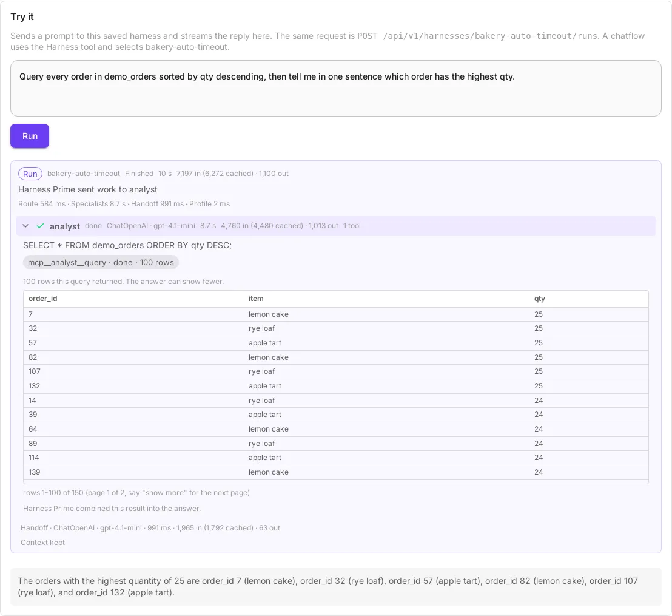This screenshot has width=672, height=616.
Task: Click rye loaf in order 14 row
Action: 261,401
